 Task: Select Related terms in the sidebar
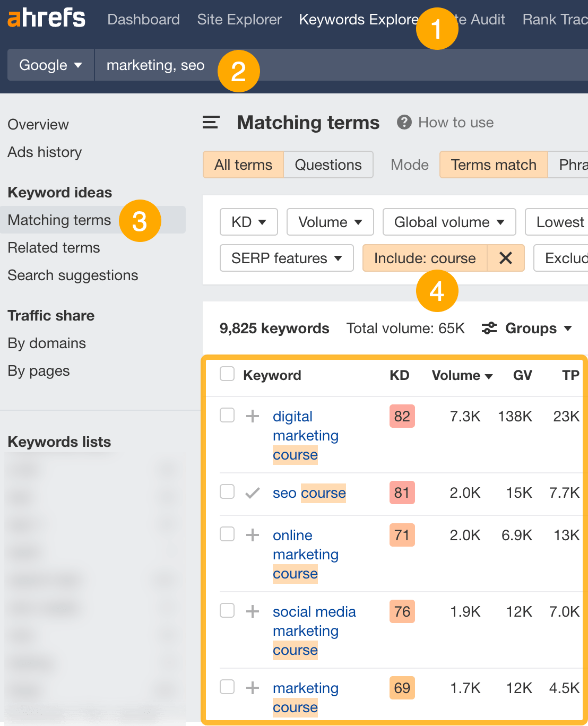(54, 247)
